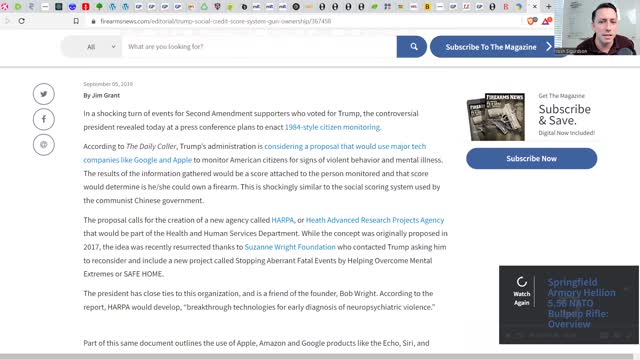Open Brave rewards triangle icon
Image resolution: width=640 pixels, height=360 pixels.
(x=546, y=21)
